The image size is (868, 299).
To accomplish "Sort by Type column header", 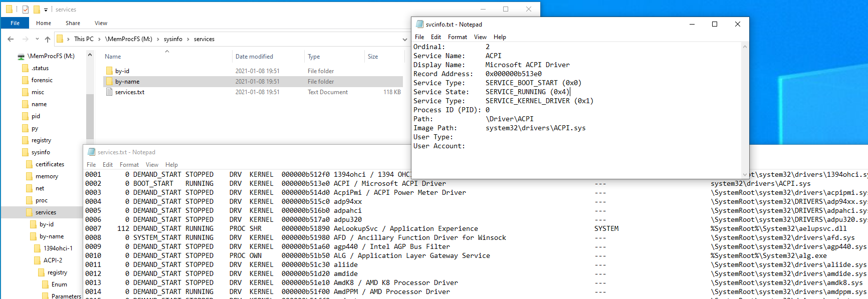I will point(314,57).
